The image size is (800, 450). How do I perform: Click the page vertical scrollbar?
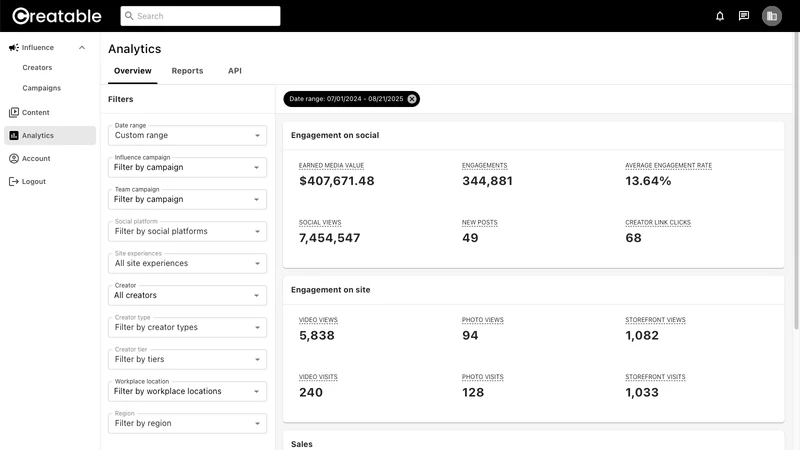(796, 181)
